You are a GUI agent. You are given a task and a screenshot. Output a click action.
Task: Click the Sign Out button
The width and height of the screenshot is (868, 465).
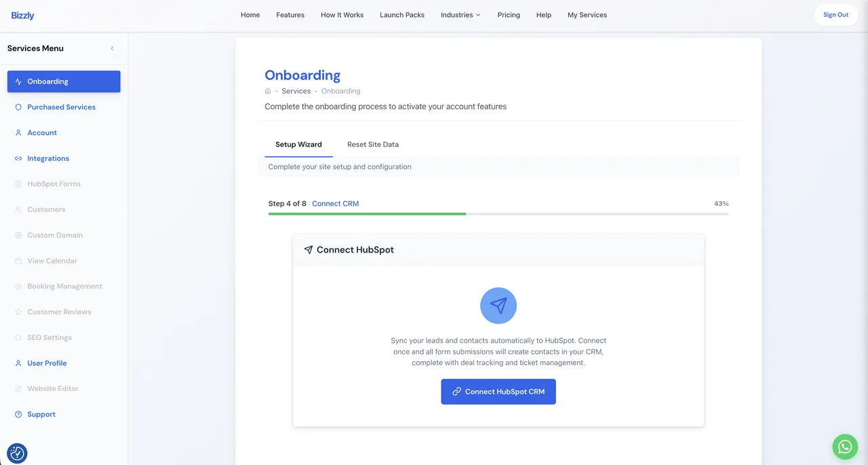[x=835, y=15]
